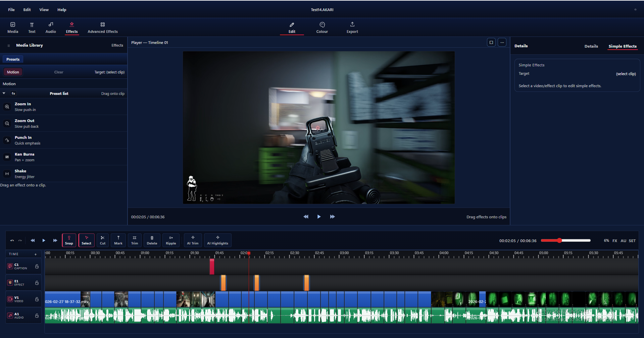Image resolution: width=644 pixels, height=338 pixels.
Task: Activate the Cut tool
Action: pos(102,240)
